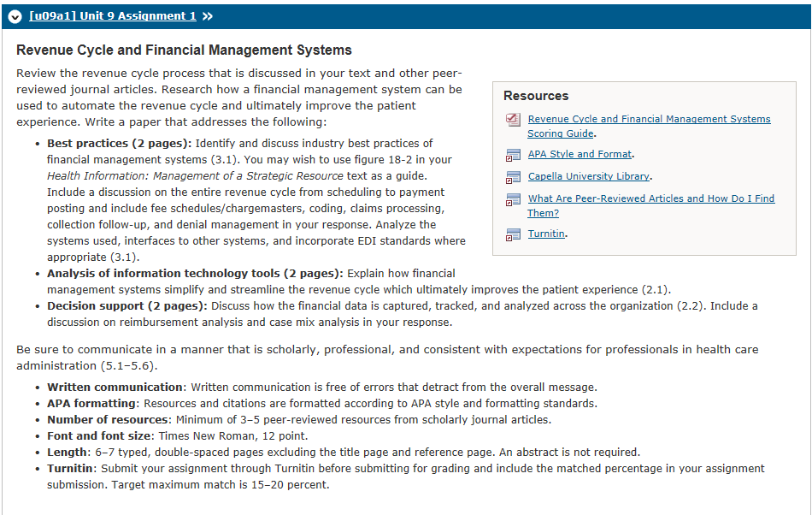The width and height of the screenshot is (812, 515).
Task: Click the icon beside Turnitin
Action: pyautogui.click(x=513, y=234)
